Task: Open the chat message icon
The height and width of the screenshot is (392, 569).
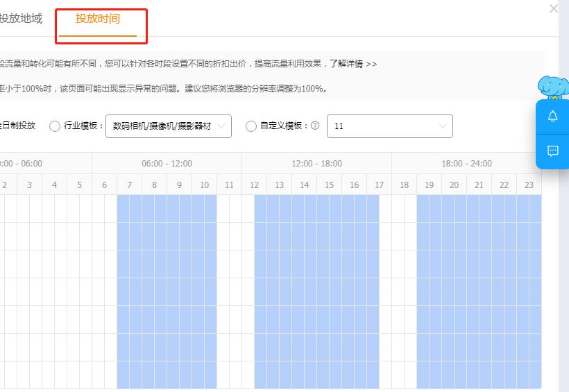Action: (552, 151)
